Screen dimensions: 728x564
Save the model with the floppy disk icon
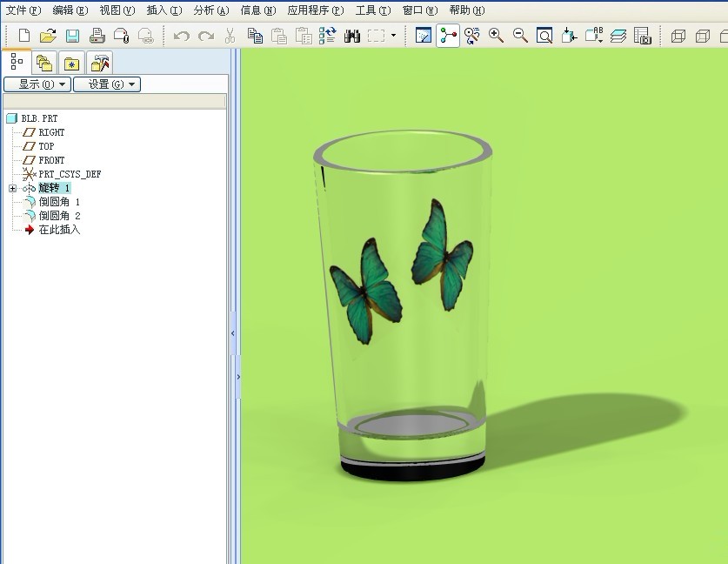click(72, 36)
